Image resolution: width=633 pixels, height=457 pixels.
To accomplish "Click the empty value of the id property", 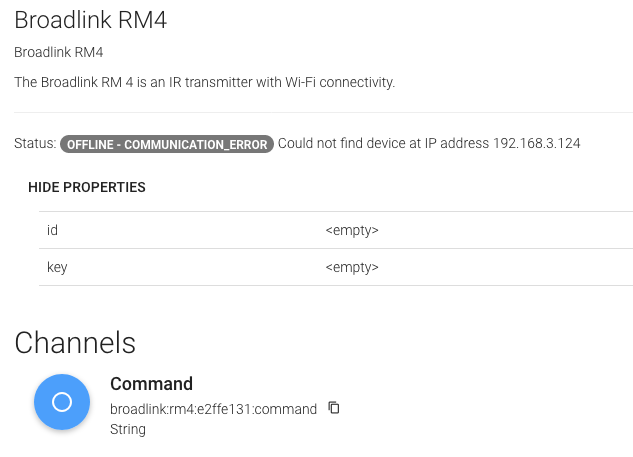I will click(x=352, y=231).
